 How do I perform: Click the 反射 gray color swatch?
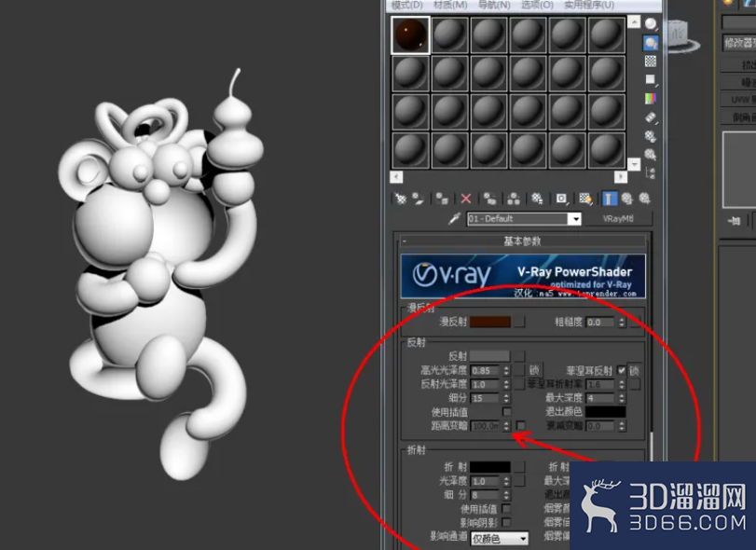489,356
